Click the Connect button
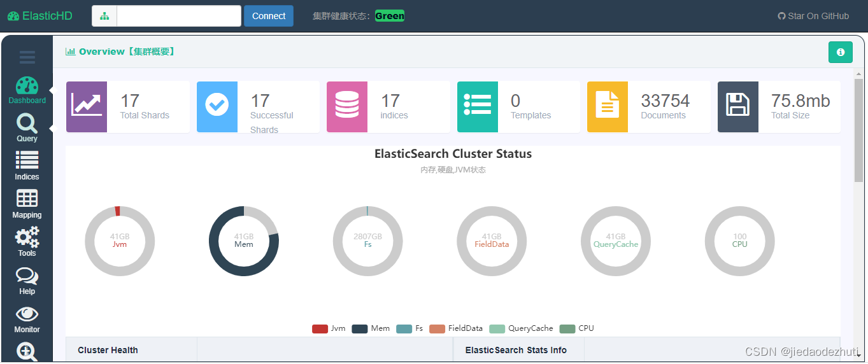The height and width of the screenshot is (364, 868). point(269,16)
